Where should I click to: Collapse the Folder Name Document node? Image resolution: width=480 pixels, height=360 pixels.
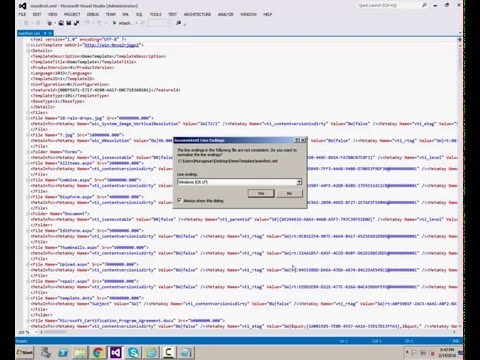point(28,214)
